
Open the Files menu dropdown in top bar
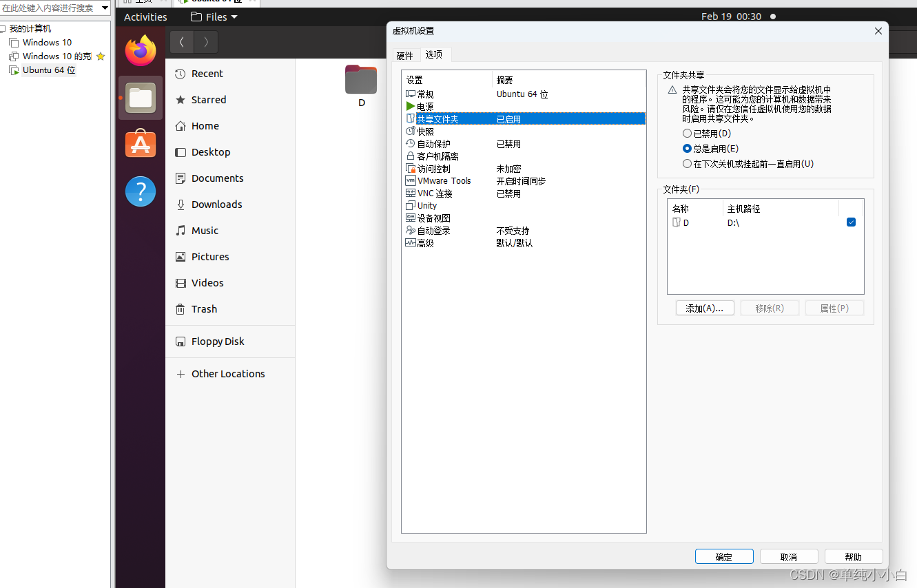[214, 17]
